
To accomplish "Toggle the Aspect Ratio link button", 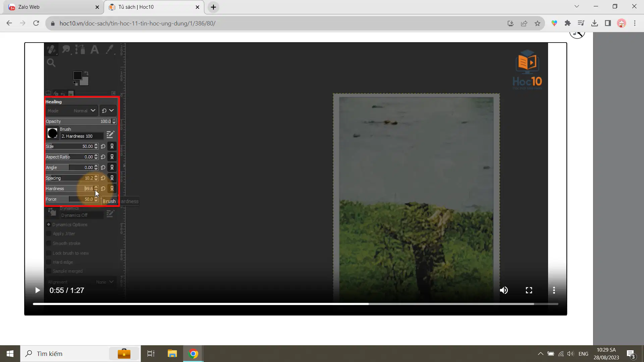I will [x=112, y=157].
